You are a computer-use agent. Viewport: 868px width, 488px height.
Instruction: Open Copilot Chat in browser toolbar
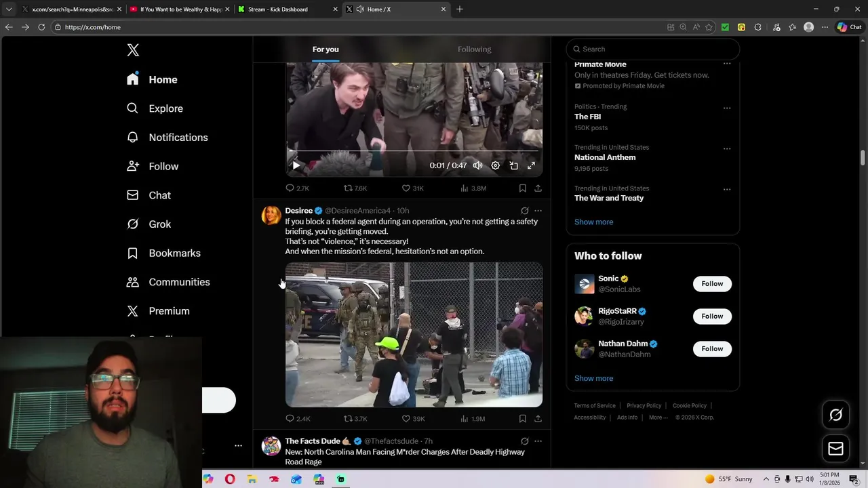(849, 27)
